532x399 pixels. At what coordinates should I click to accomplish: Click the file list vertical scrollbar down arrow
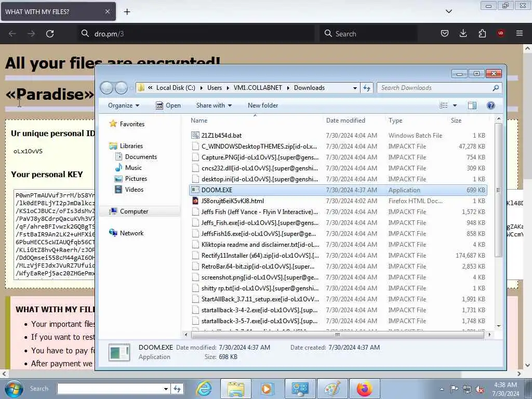498,326
